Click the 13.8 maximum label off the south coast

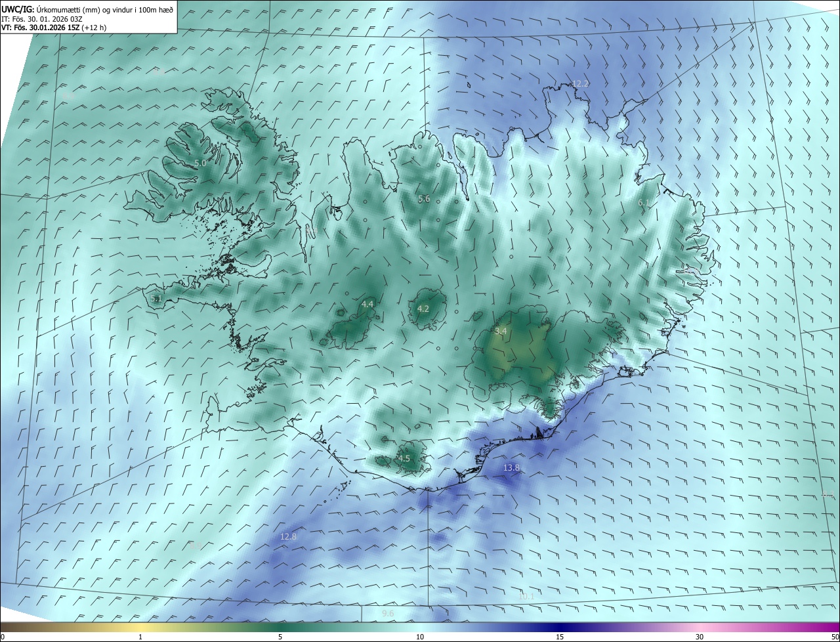click(x=511, y=468)
